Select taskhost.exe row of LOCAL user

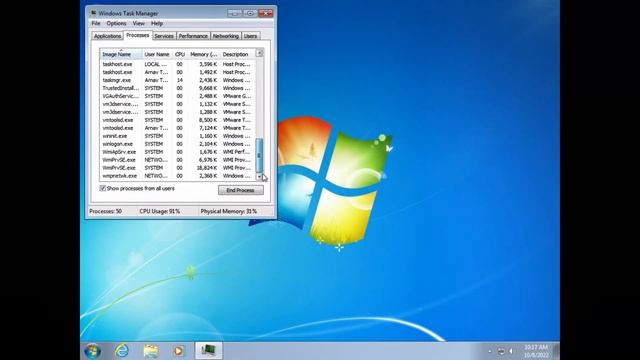click(x=177, y=64)
